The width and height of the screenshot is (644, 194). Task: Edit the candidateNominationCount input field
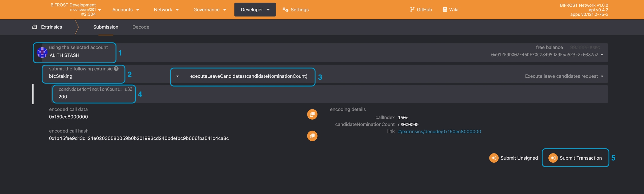click(94, 97)
